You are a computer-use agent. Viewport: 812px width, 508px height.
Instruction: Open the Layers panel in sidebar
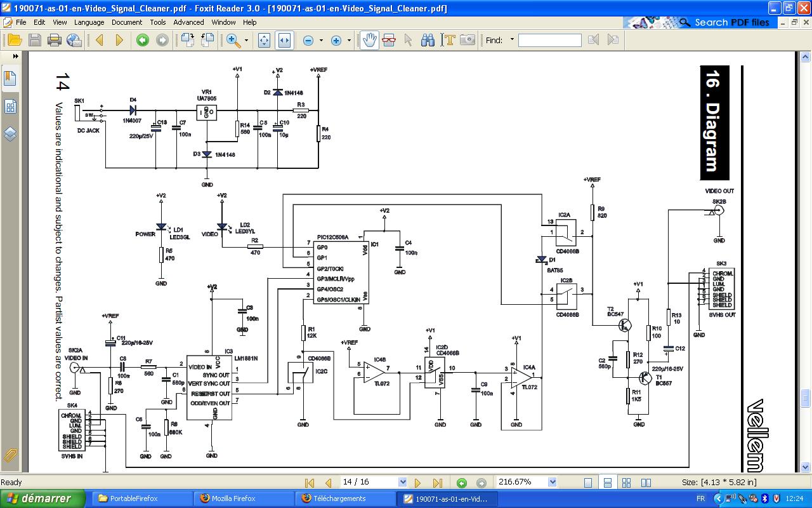pos(10,134)
